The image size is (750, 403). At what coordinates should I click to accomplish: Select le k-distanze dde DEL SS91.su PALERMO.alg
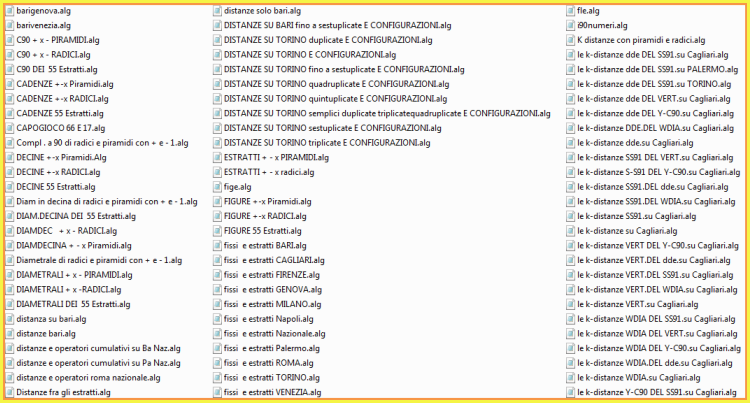tap(657, 70)
